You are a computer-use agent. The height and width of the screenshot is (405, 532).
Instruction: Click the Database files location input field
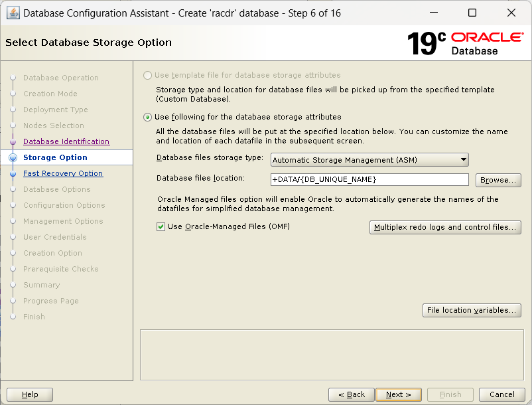369,179
